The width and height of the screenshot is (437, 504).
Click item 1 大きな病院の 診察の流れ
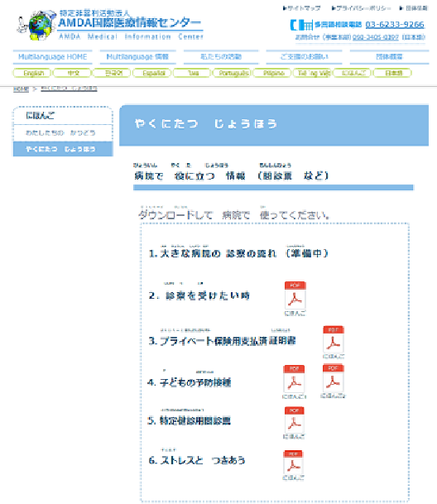pyautogui.click(x=238, y=253)
